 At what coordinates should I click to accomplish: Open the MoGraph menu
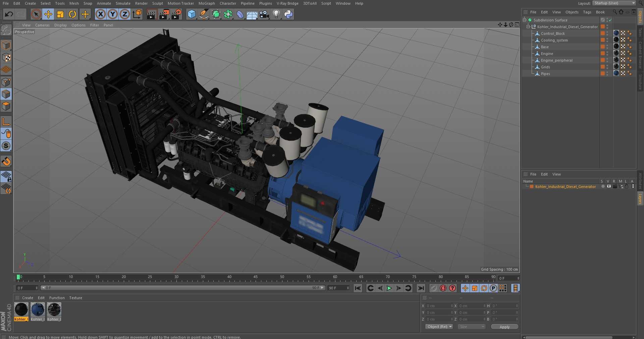click(x=207, y=3)
